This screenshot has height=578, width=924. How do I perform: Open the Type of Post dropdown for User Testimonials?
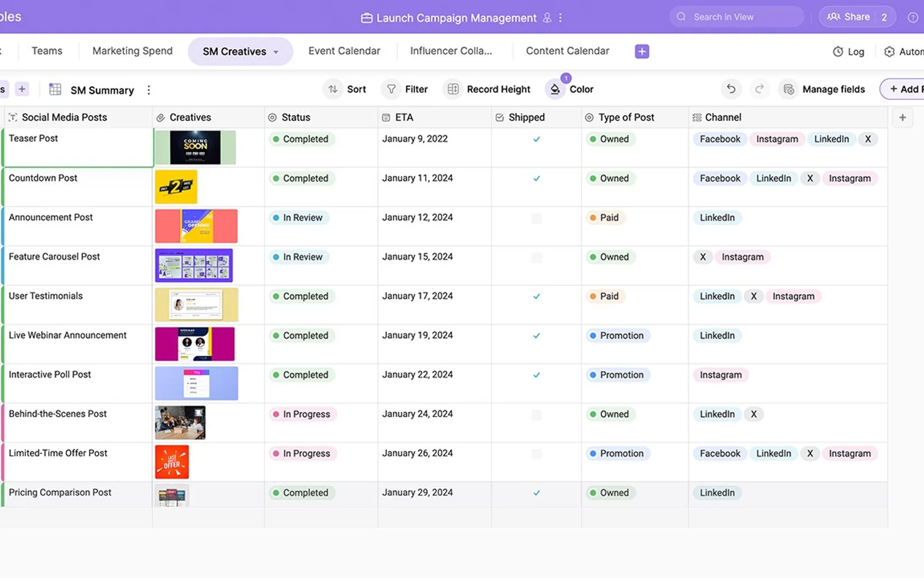(x=605, y=297)
